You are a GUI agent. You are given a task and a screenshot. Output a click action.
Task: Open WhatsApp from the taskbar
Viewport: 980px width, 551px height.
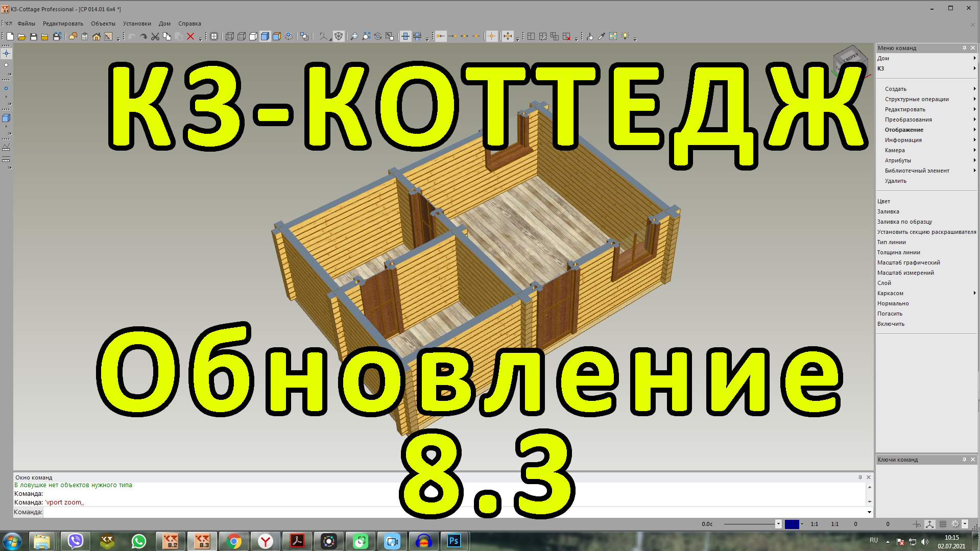point(139,541)
